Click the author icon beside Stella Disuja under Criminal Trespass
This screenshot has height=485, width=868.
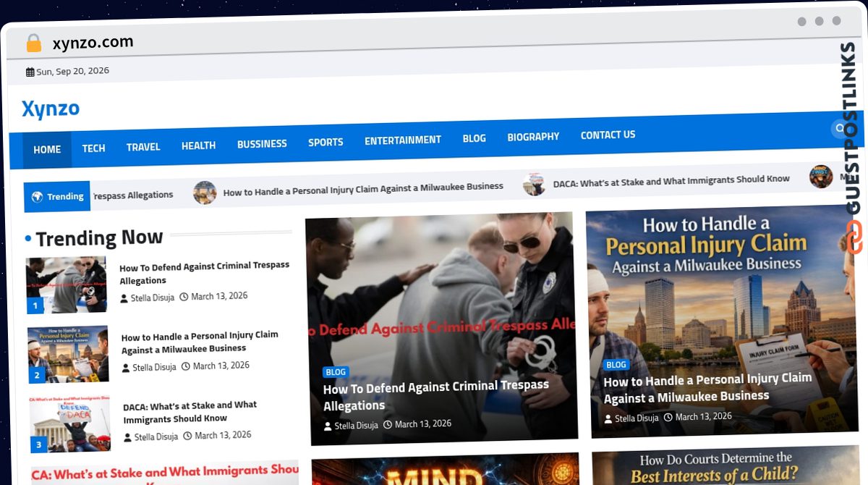pyautogui.click(x=124, y=298)
